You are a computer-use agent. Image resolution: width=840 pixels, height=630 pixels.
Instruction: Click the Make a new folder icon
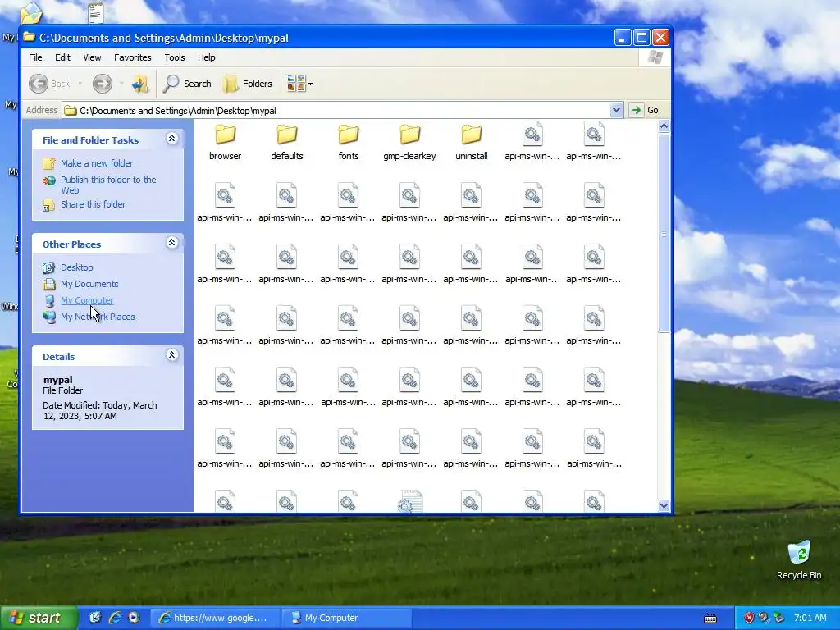click(x=48, y=163)
